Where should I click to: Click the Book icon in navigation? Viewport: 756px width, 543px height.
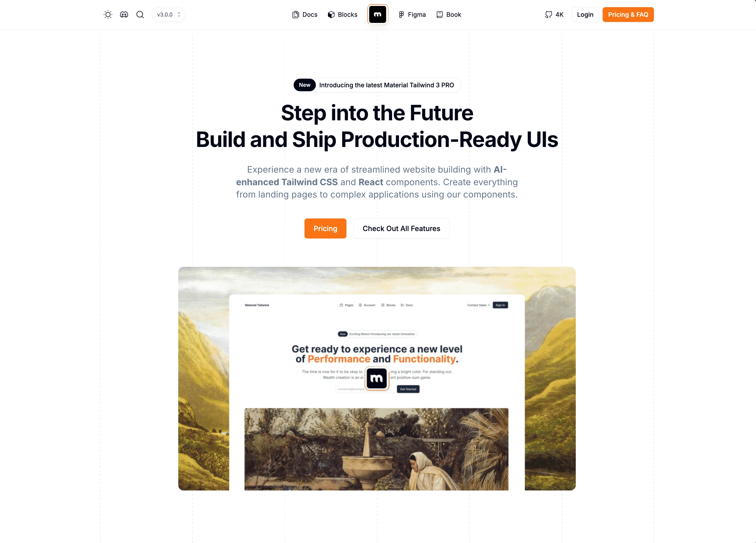440,14
